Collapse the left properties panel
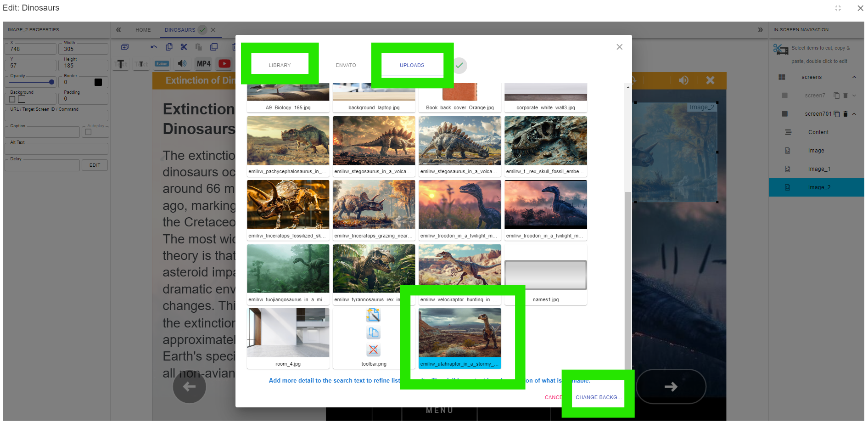 pos(118,30)
